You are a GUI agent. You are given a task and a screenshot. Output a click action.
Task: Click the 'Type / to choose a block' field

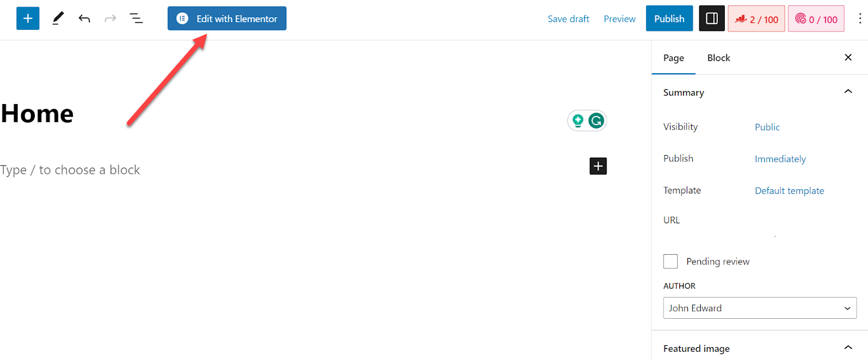(x=70, y=170)
